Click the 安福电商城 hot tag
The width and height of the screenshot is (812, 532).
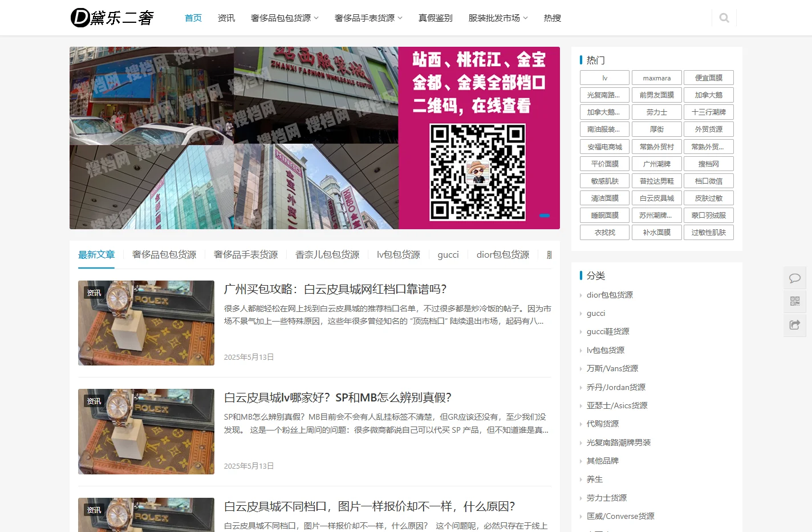pos(604,147)
